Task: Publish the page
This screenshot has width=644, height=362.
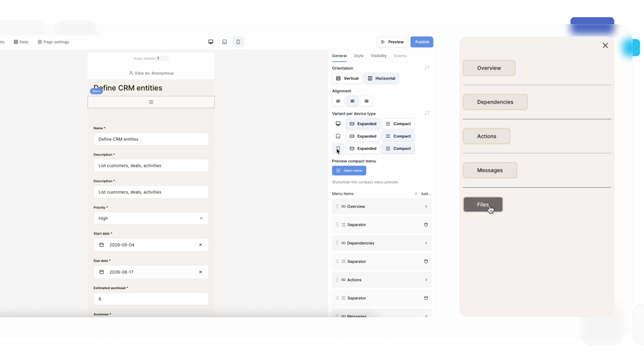Action: tap(422, 42)
